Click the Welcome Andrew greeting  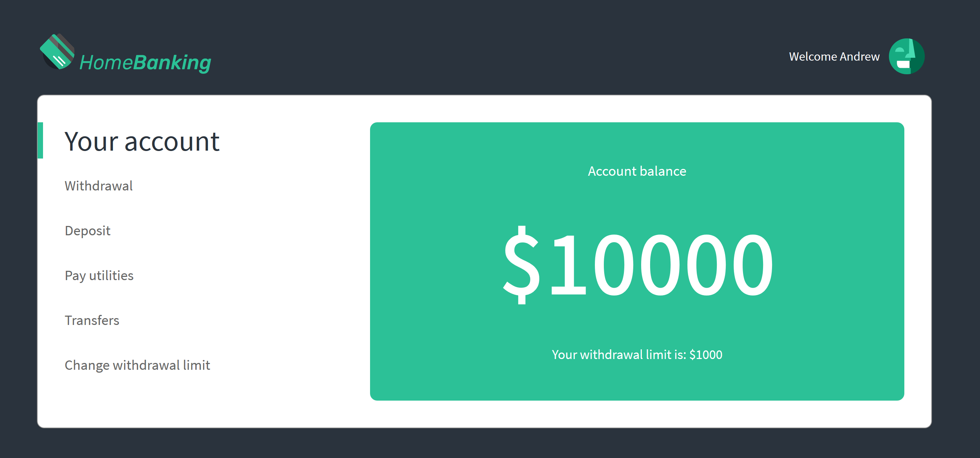click(834, 57)
